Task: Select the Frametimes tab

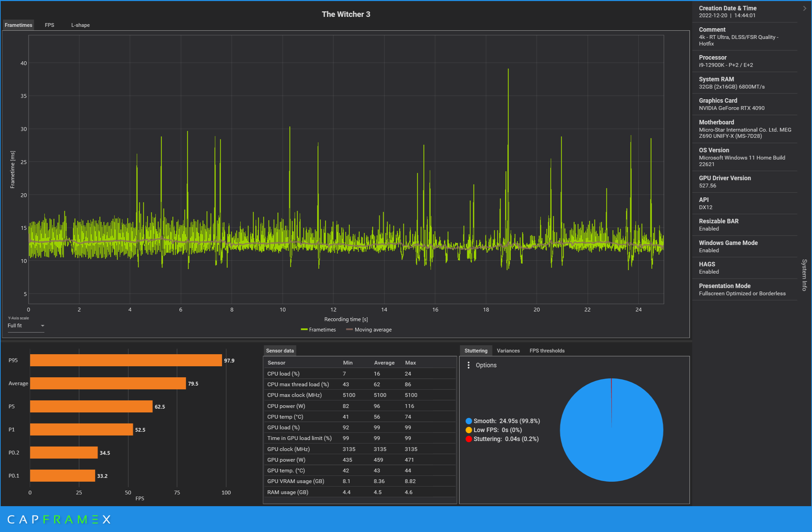Action: [18, 25]
